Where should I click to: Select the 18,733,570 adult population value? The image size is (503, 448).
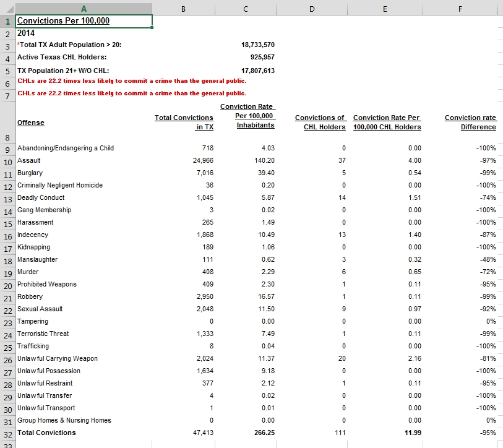257,45
